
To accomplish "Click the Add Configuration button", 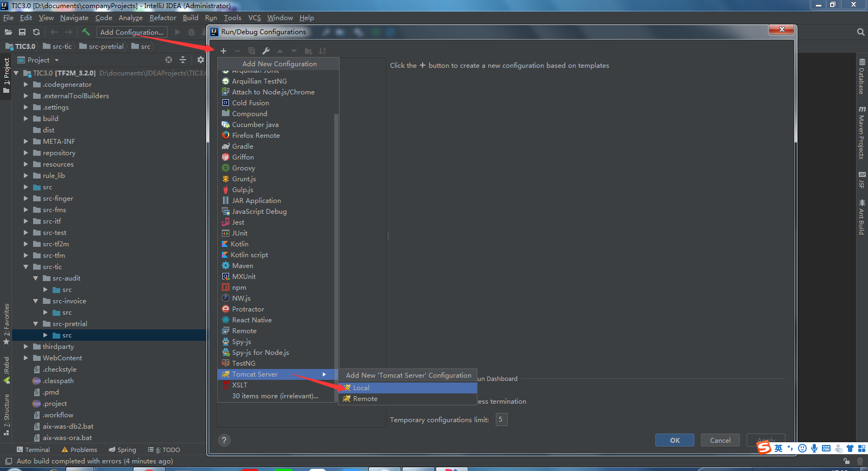I will tap(132, 33).
